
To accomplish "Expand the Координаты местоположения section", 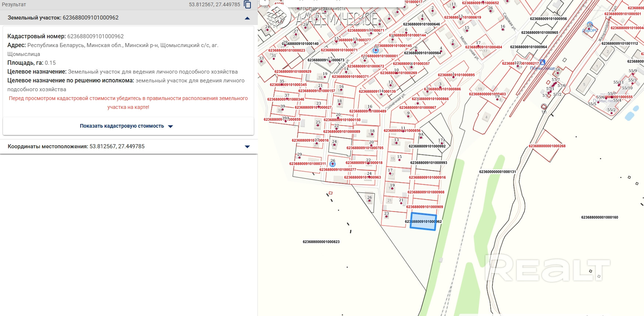I will 247,147.
